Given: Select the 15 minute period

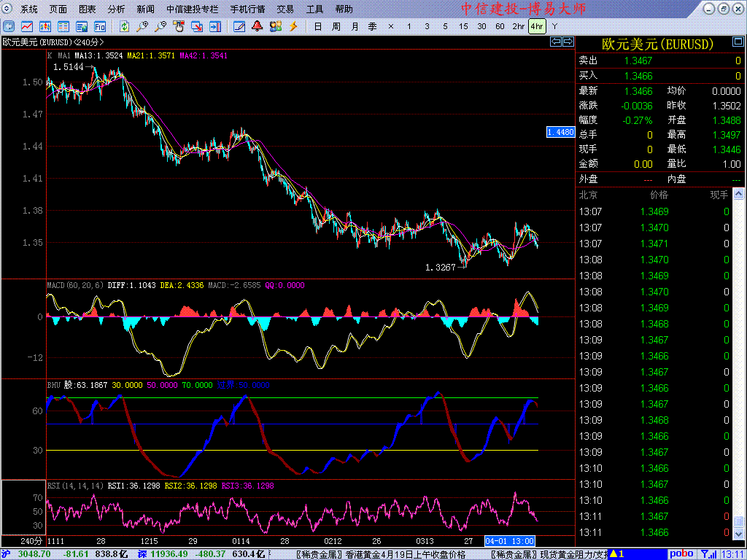Looking at the screenshot, I should tap(463, 27).
